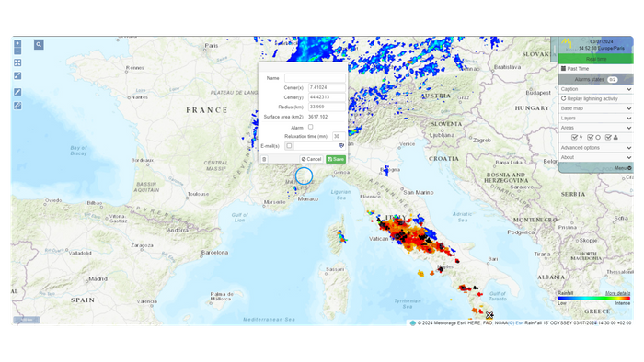
Task: Select the single line drawing tool
Action: point(17,92)
